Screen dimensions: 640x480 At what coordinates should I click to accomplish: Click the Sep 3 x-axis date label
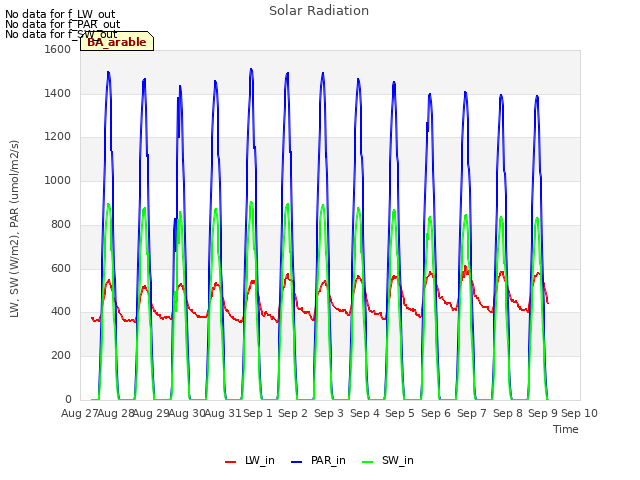pos(329,413)
